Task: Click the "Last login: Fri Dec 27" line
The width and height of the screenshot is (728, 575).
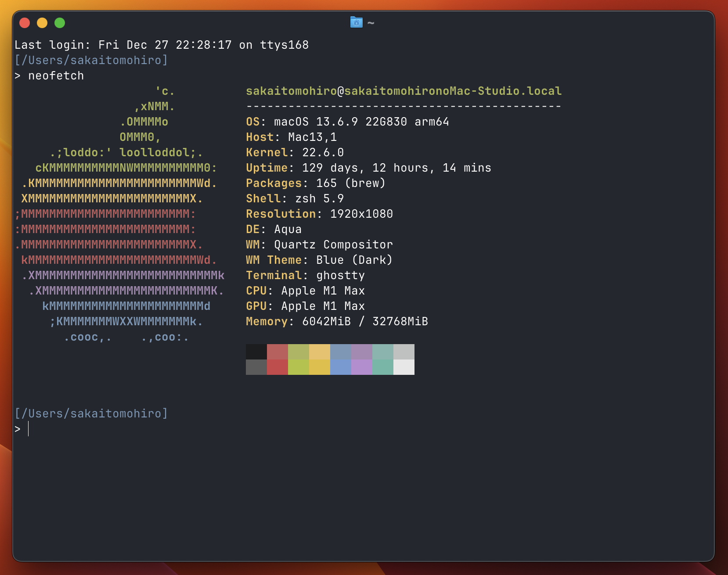Action: (x=162, y=45)
